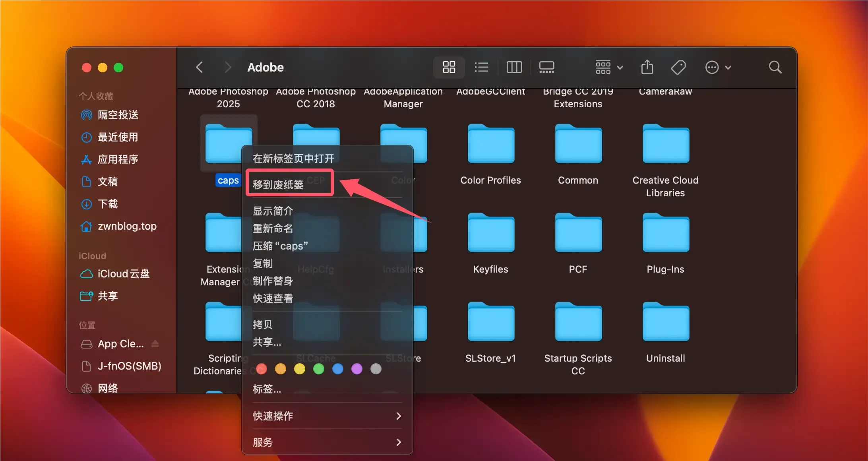Image resolution: width=868 pixels, height=461 pixels.
Task: Select the PCF folder
Action: tap(578, 233)
